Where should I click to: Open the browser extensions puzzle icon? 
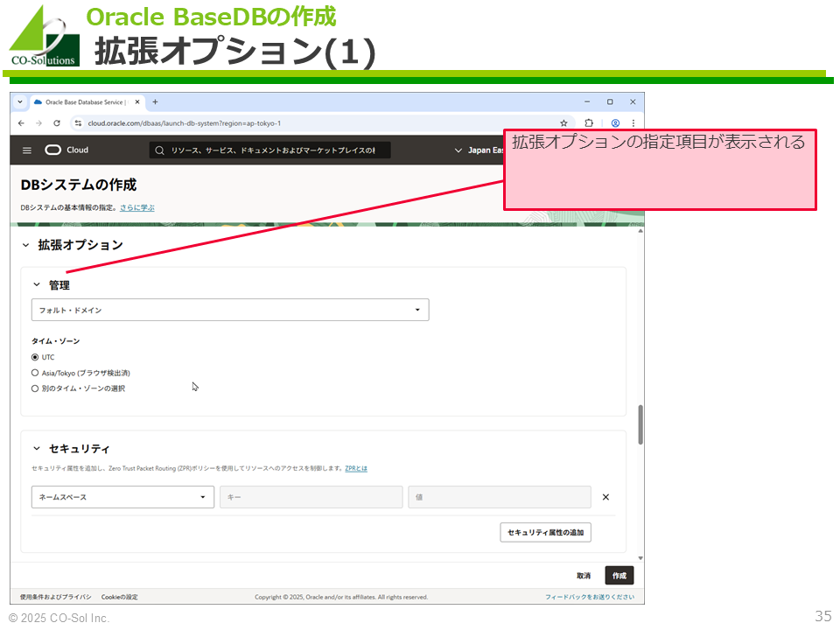coord(589,123)
